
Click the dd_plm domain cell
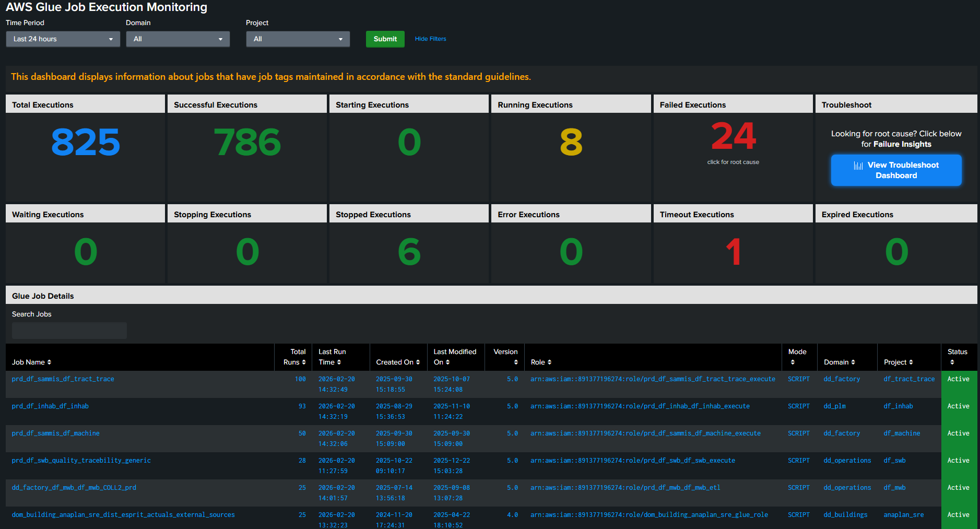(x=834, y=406)
